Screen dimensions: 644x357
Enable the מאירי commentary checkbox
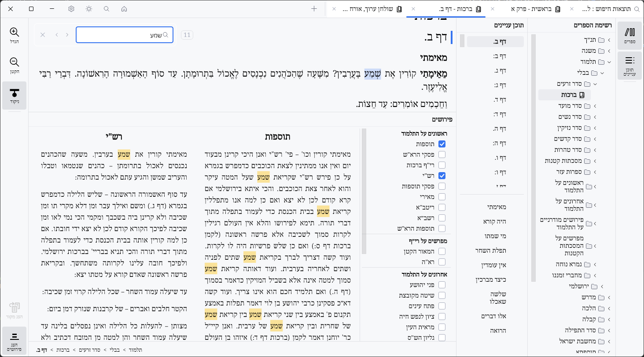[442, 197]
